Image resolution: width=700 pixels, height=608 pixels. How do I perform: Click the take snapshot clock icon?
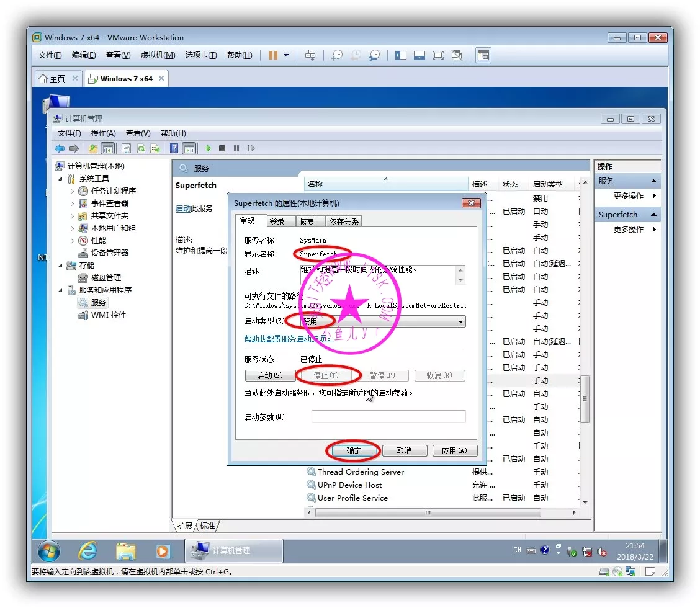336,55
